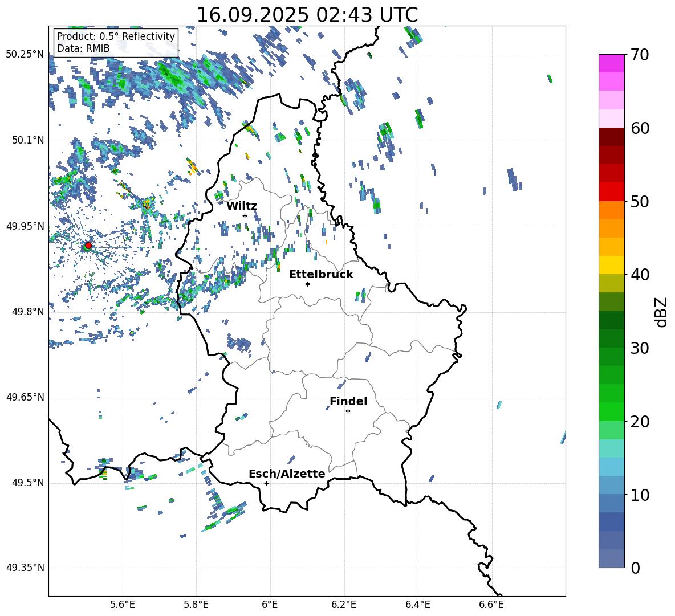The width and height of the screenshot is (675, 616).
Task: Click the colorbar tick label 60
Action: coord(640,128)
